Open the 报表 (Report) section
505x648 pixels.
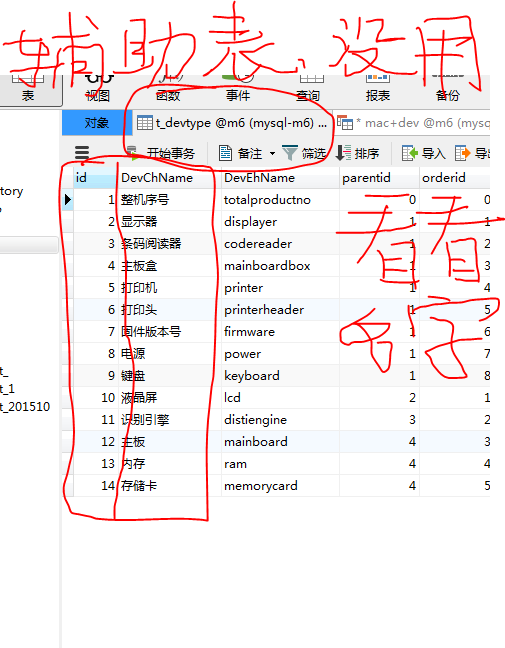pyautogui.click(x=378, y=90)
